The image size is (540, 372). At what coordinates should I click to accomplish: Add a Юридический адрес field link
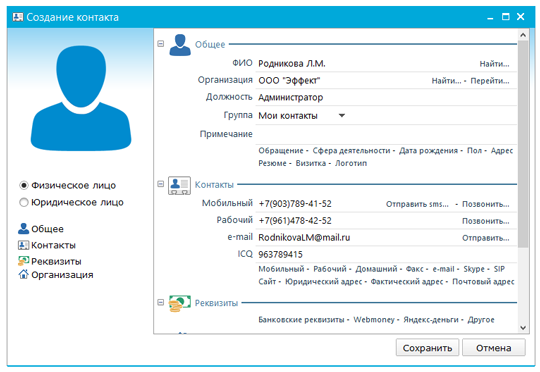point(323,282)
